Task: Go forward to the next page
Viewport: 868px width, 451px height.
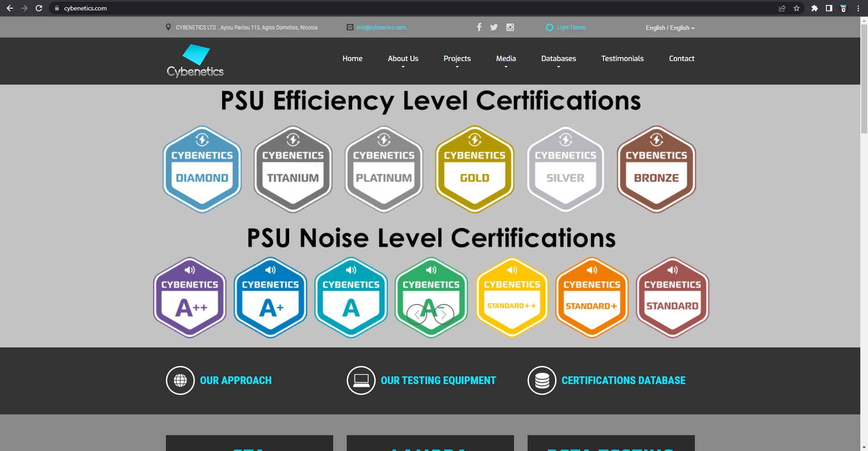Action: 24,8
